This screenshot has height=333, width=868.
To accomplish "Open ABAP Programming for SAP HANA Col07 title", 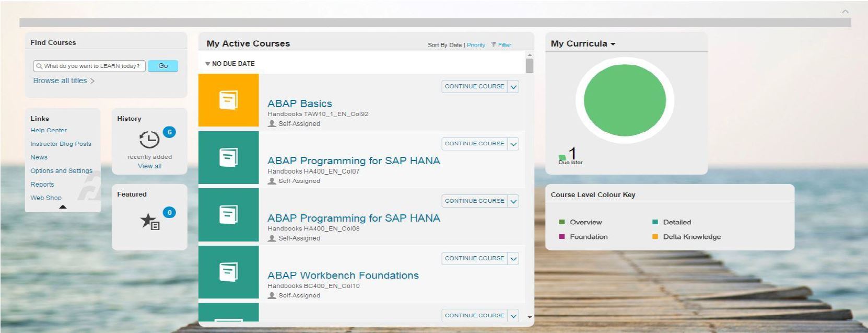I will point(354,160).
